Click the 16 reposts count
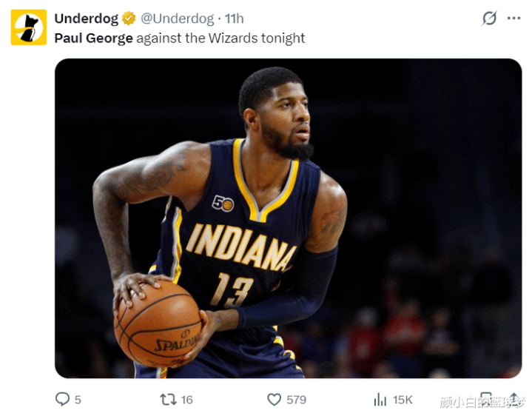Screen dimensions: 532x416 point(187,400)
